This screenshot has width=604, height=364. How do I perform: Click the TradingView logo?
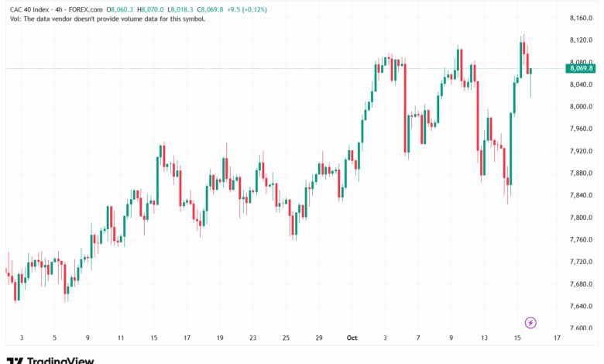[x=50, y=361]
